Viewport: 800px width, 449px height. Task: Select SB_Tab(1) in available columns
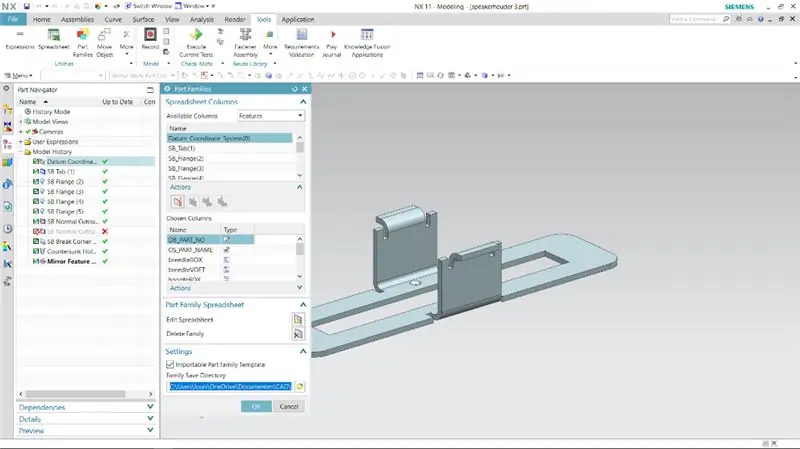pos(230,148)
